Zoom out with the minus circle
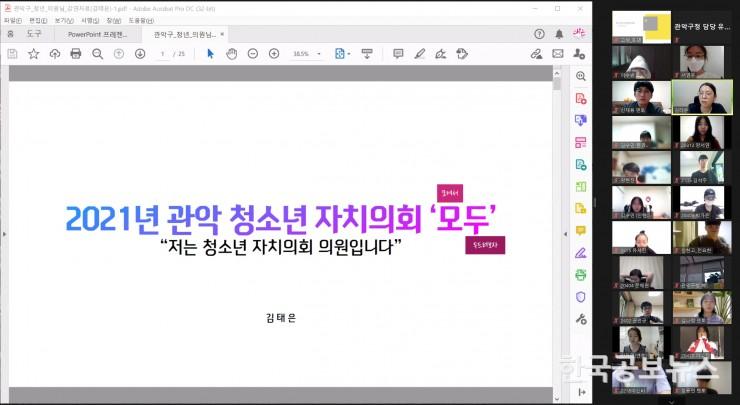Viewport: 740px width, 405px height. (253, 54)
